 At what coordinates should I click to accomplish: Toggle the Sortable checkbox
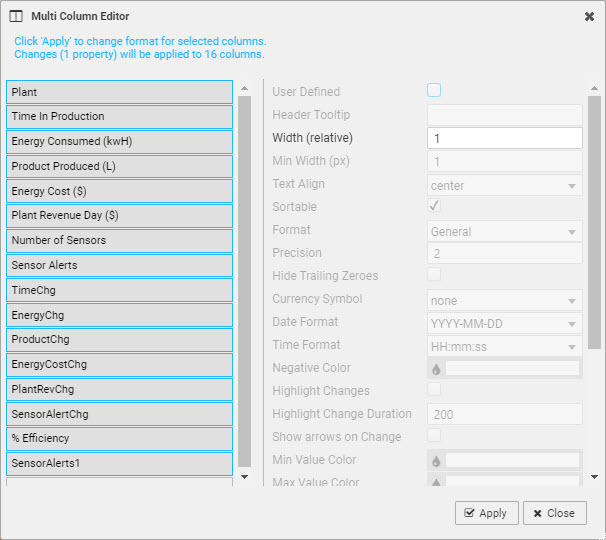pyautogui.click(x=434, y=206)
